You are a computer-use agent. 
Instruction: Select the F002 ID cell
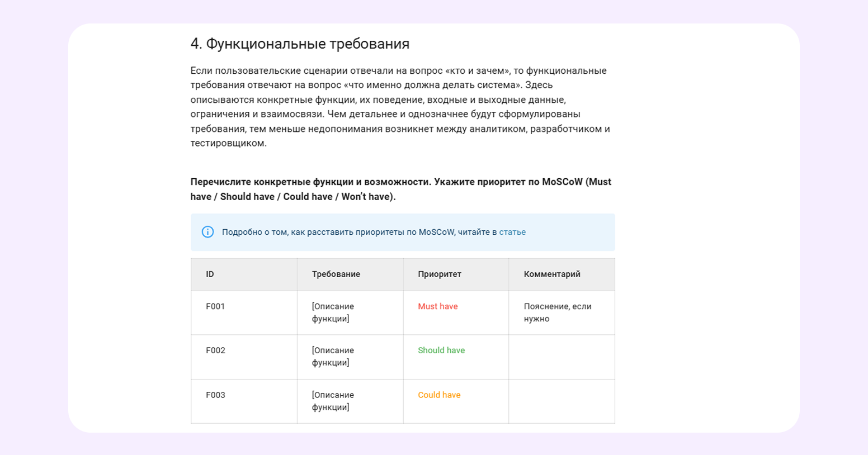pos(215,350)
